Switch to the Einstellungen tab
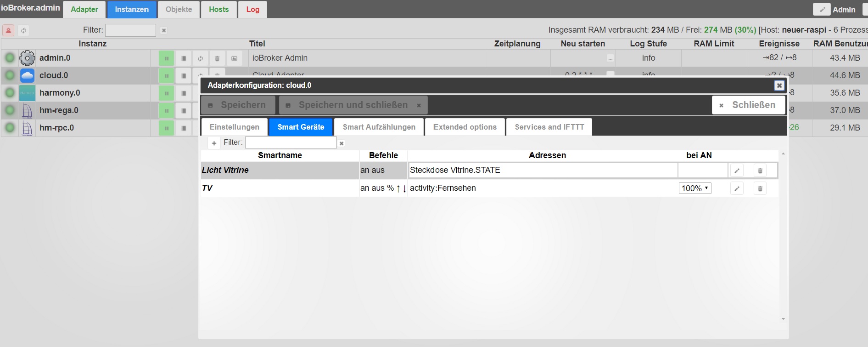This screenshot has width=868, height=347. click(235, 127)
